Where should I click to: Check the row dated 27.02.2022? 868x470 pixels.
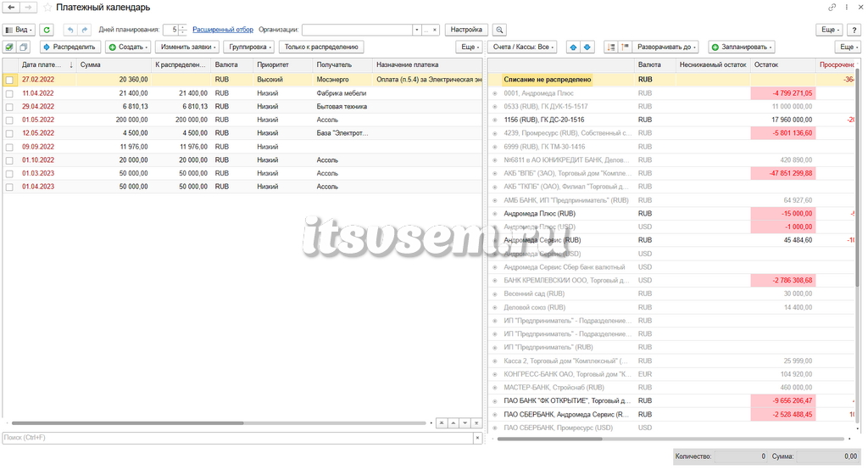pos(9,80)
